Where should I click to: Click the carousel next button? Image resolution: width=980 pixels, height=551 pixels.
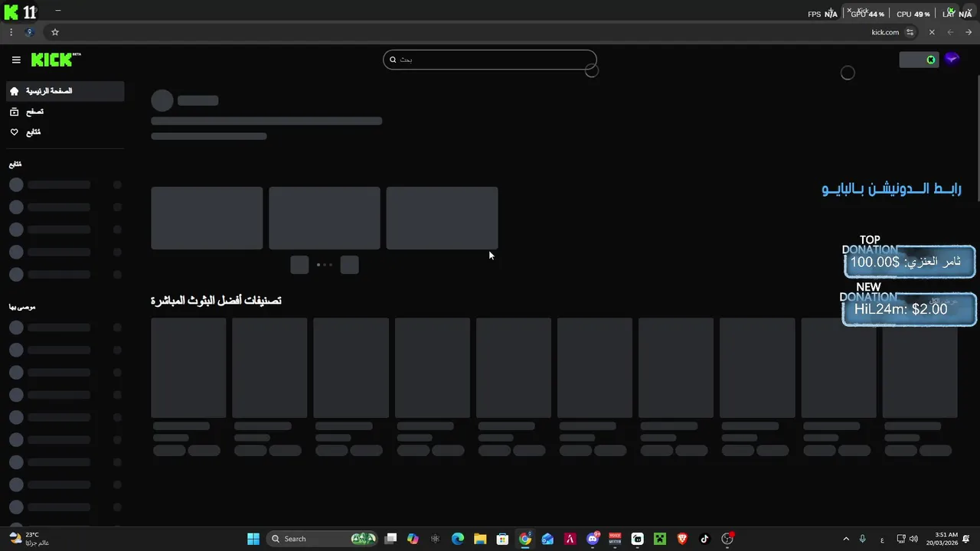pos(349,265)
